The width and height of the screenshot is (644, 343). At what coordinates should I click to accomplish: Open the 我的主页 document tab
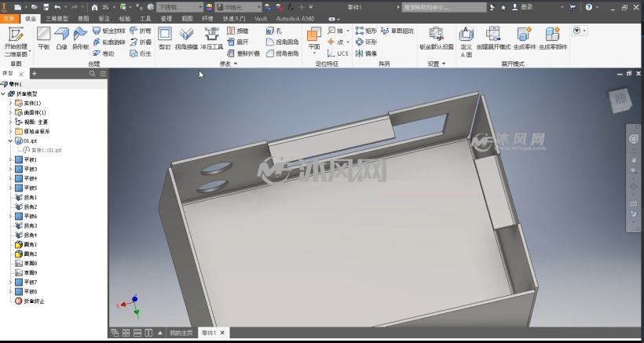click(181, 333)
